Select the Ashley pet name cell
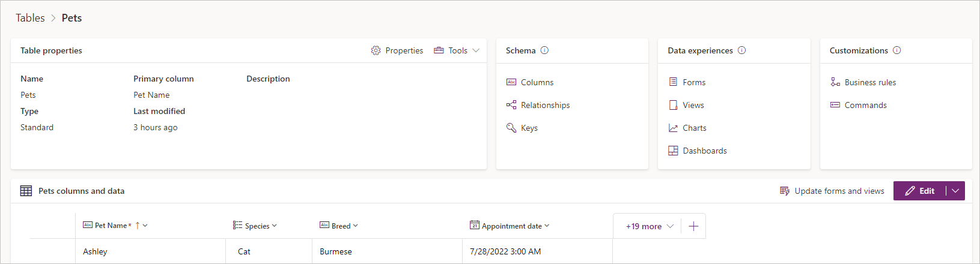 coord(150,251)
